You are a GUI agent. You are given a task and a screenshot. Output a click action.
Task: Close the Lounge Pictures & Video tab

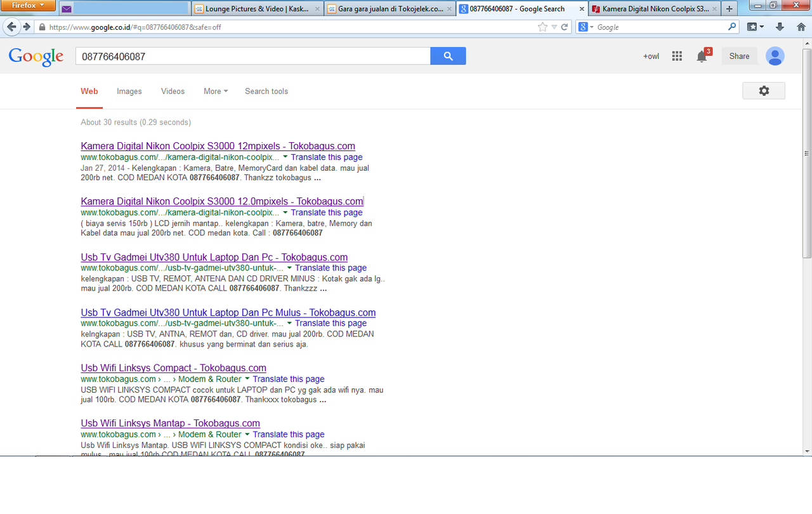pyautogui.click(x=318, y=9)
